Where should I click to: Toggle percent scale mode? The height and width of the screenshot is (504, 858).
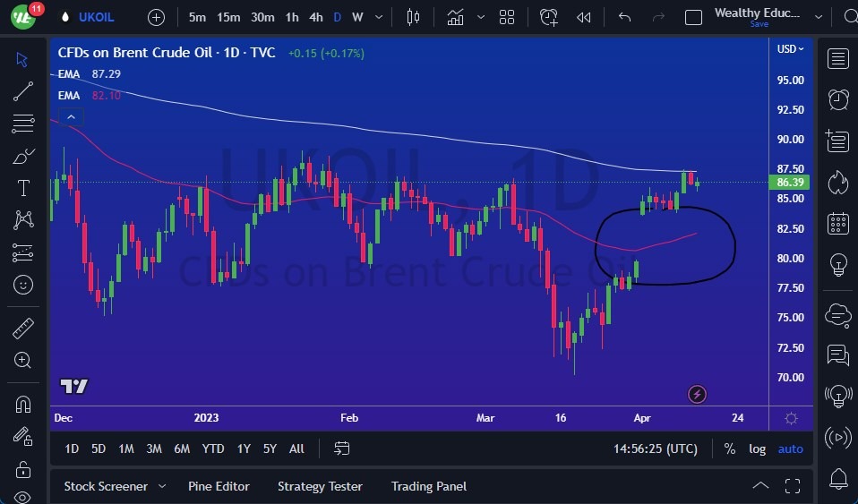729,448
